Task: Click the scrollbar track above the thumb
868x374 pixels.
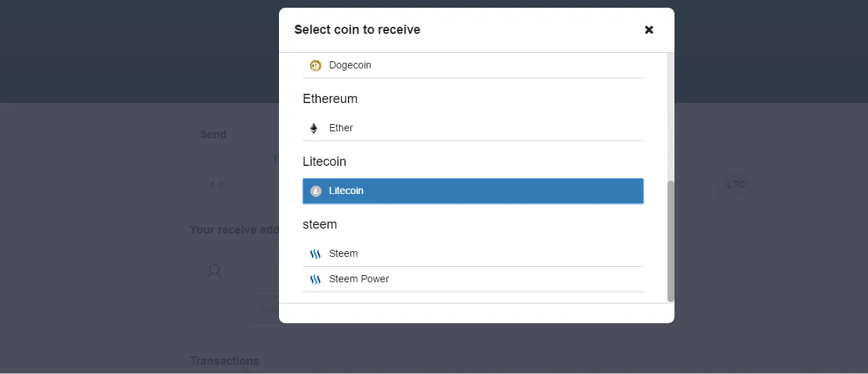Action: 670,116
